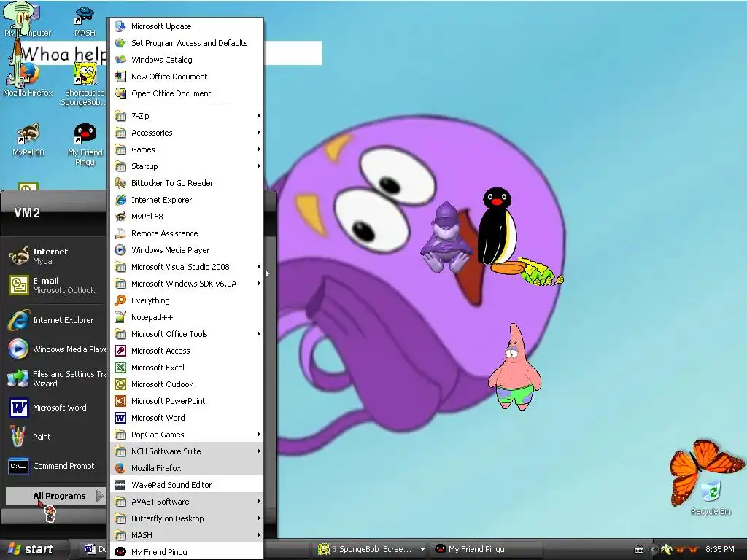Select New Office Document
This screenshot has width=747, height=560.
187,76
